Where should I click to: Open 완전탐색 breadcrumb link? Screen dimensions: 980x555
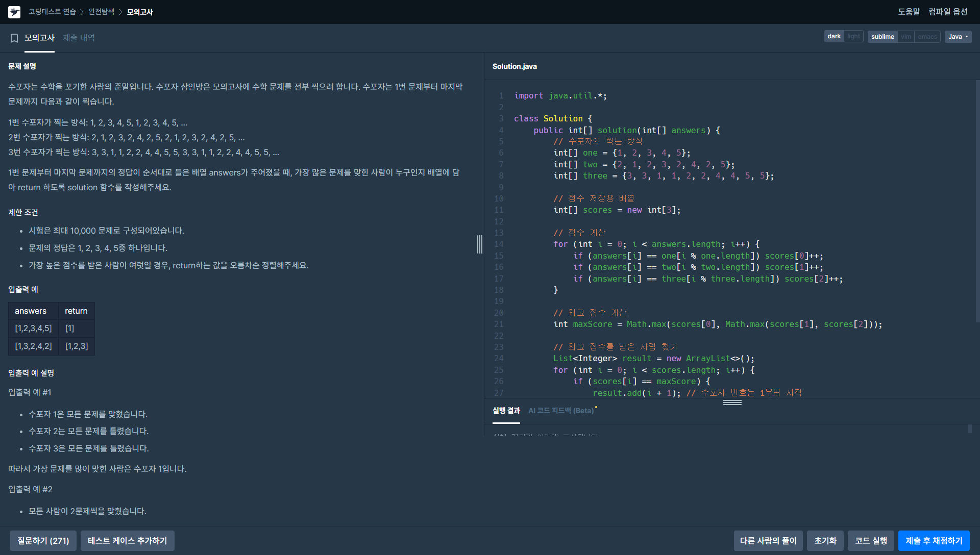tap(101, 12)
